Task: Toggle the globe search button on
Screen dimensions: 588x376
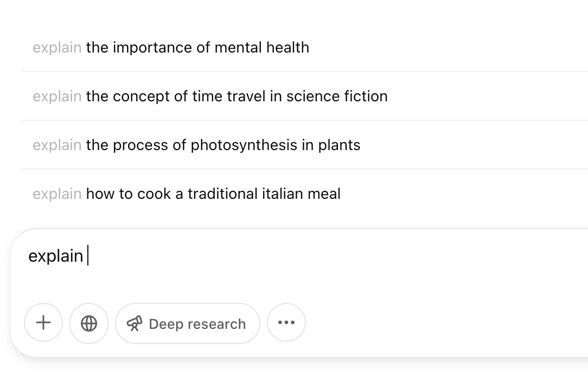Action: pyautogui.click(x=89, y=323)
